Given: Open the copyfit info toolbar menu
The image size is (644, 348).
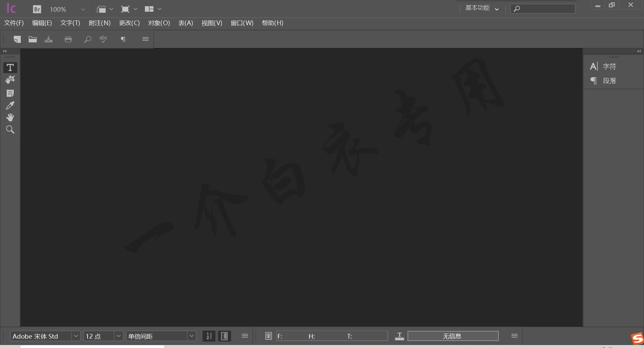Looking at the screenshot, I should click(x=515, y=336).
